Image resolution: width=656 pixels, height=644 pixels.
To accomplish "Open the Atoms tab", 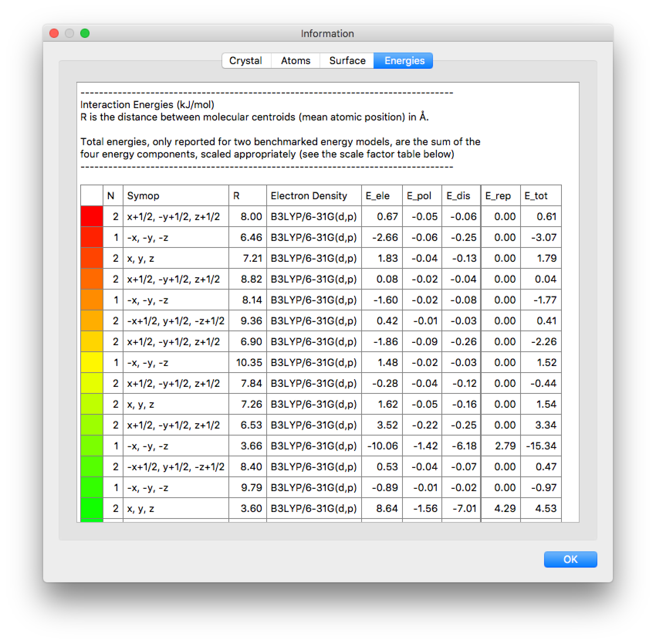I will [x=296, y=61].
